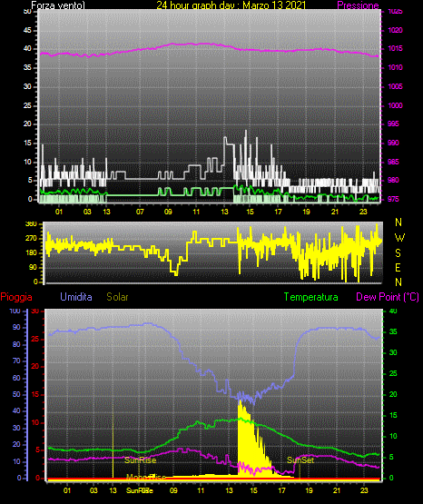Click the Pioggia legend label
This screenshot has width=423, height=504.
tap(16, 297)
